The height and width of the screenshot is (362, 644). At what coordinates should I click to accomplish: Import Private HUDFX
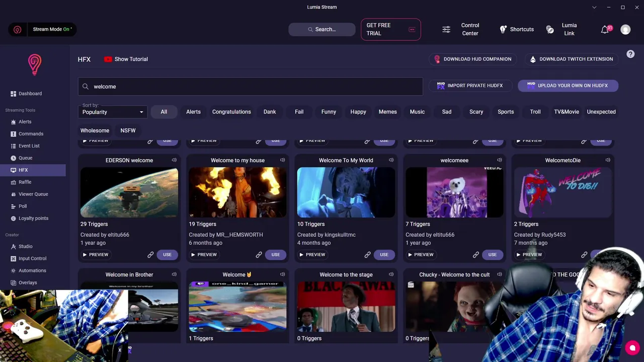470,85
